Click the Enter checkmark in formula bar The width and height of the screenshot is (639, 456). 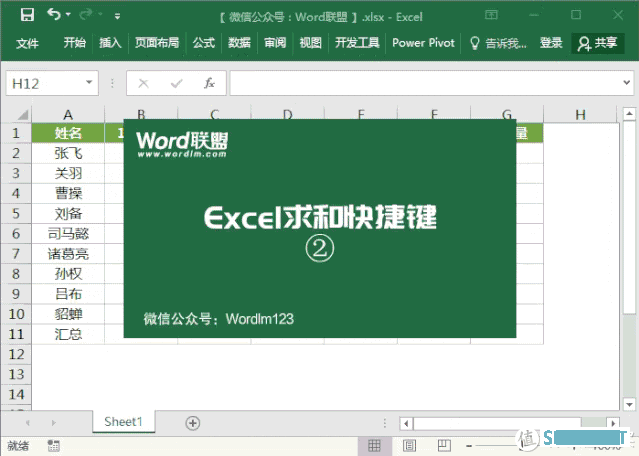pos(176,84)
